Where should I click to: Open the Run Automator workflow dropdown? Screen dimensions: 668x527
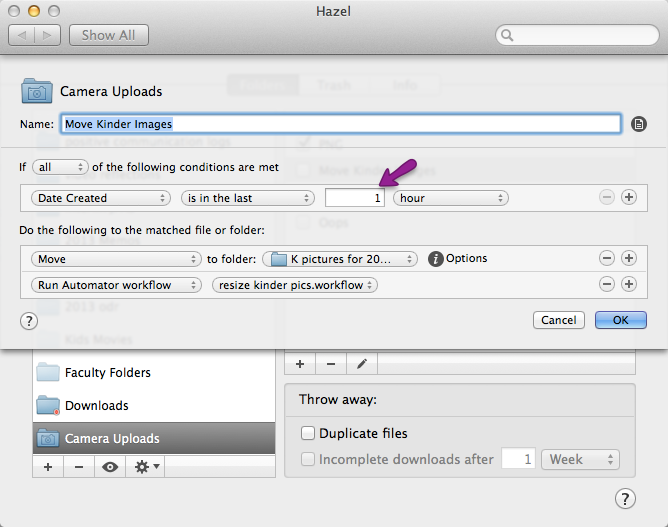[116, 285]
